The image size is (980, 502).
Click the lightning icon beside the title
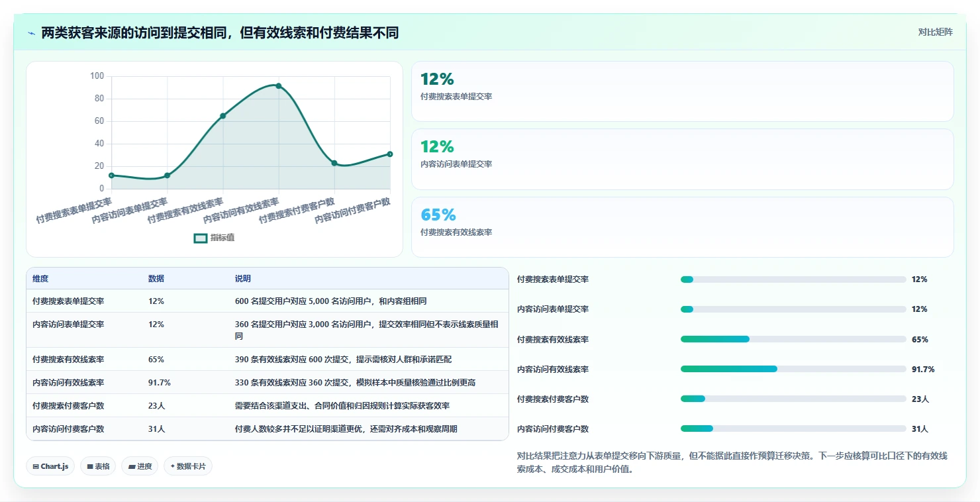(x=31, y=33)
